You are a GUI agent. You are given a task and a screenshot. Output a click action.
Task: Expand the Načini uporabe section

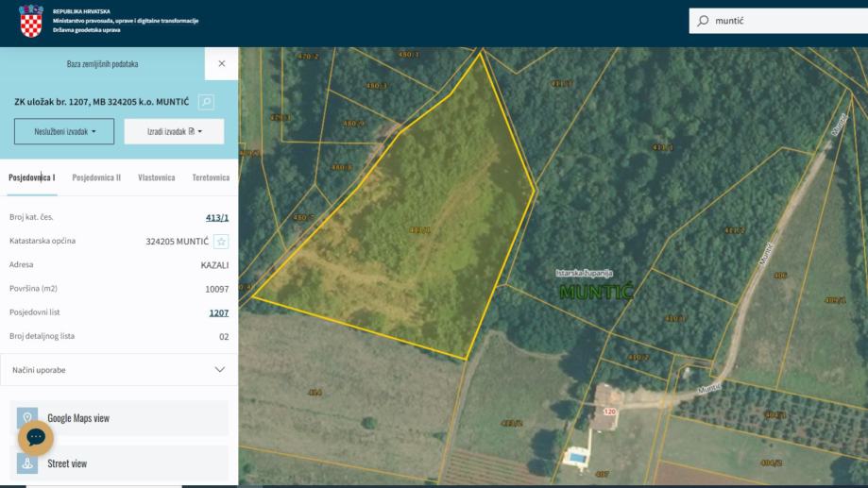119,370
